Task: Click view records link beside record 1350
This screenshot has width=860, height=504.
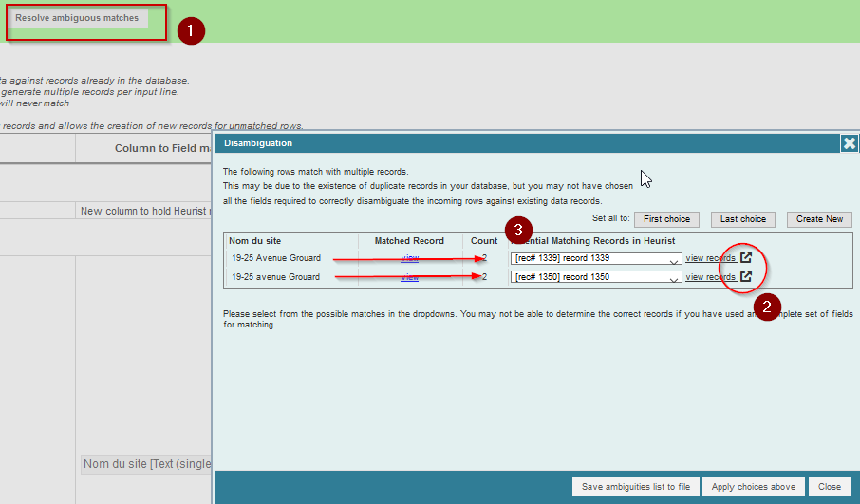Action: click(x=710, y=277)
